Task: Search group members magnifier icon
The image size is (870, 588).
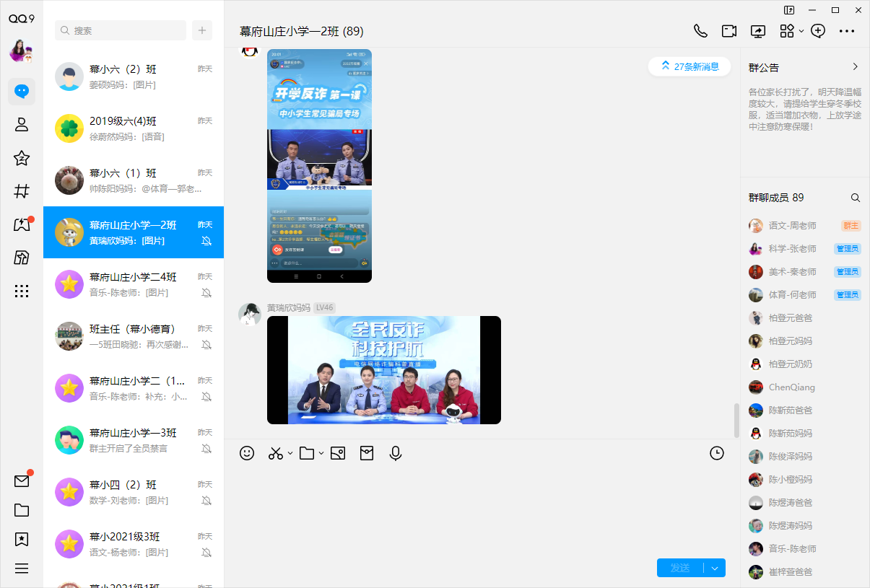Action: click(x=856, y=198)
